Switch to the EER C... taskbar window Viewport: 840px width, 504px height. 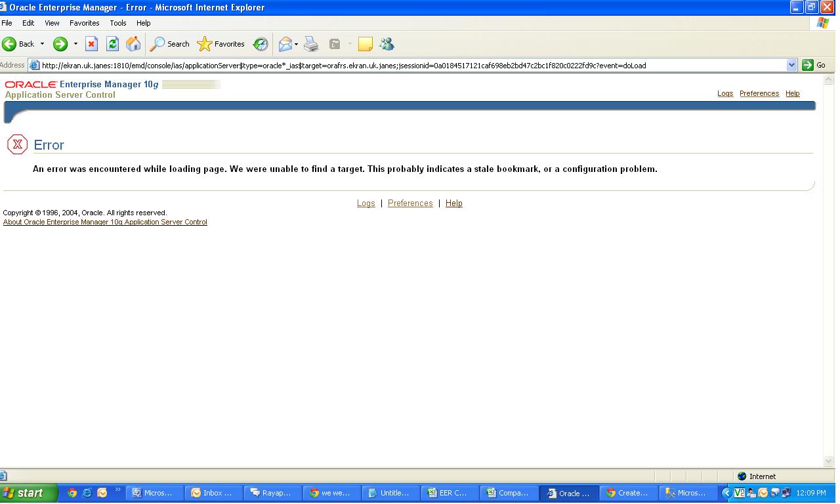[x=450, y=493]
